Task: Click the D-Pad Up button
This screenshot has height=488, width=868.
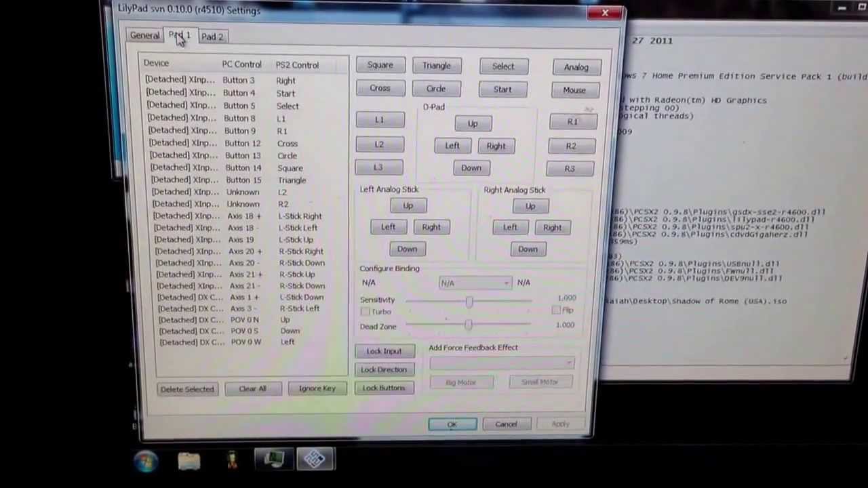Action: coord(473,124)
